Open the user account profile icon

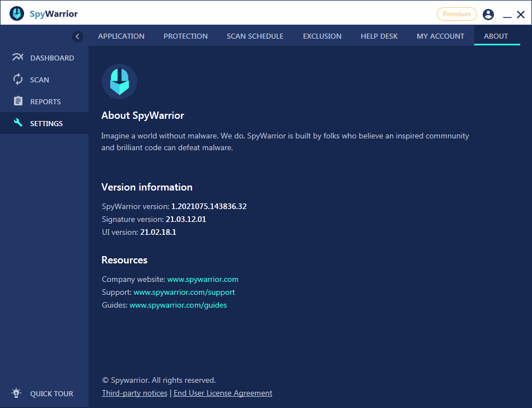pyautogui.click(x=488, y=15)
